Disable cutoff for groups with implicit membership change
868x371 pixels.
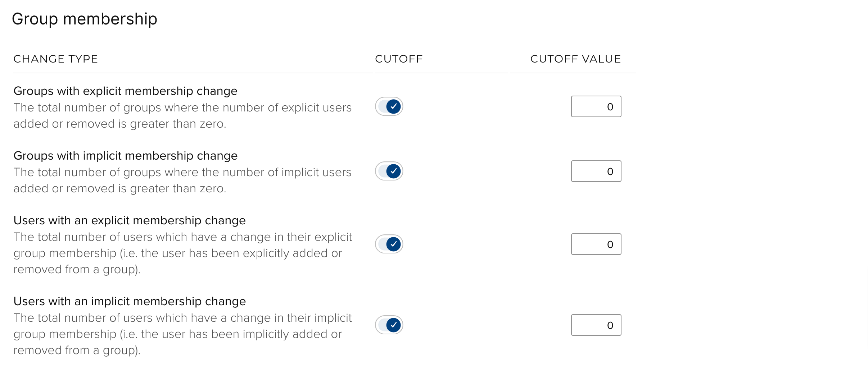pos(389,171)
